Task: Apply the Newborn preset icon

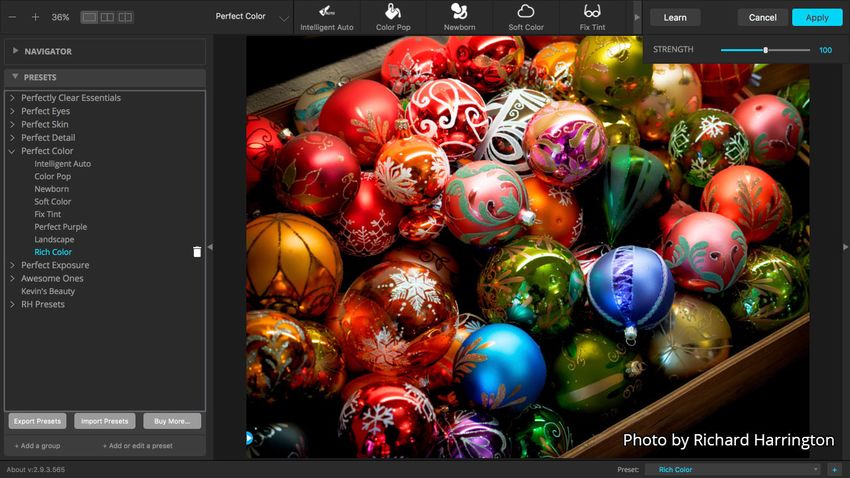Action: tap(459, 17)
